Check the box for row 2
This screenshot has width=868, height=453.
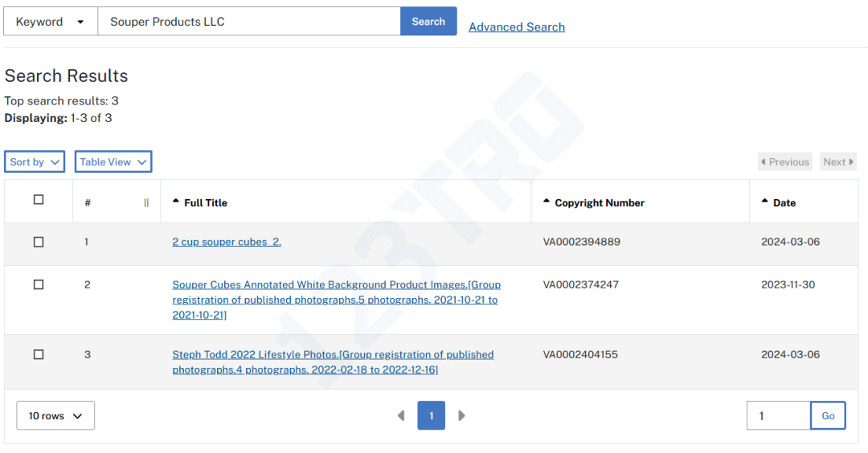[x=39, y=285]
